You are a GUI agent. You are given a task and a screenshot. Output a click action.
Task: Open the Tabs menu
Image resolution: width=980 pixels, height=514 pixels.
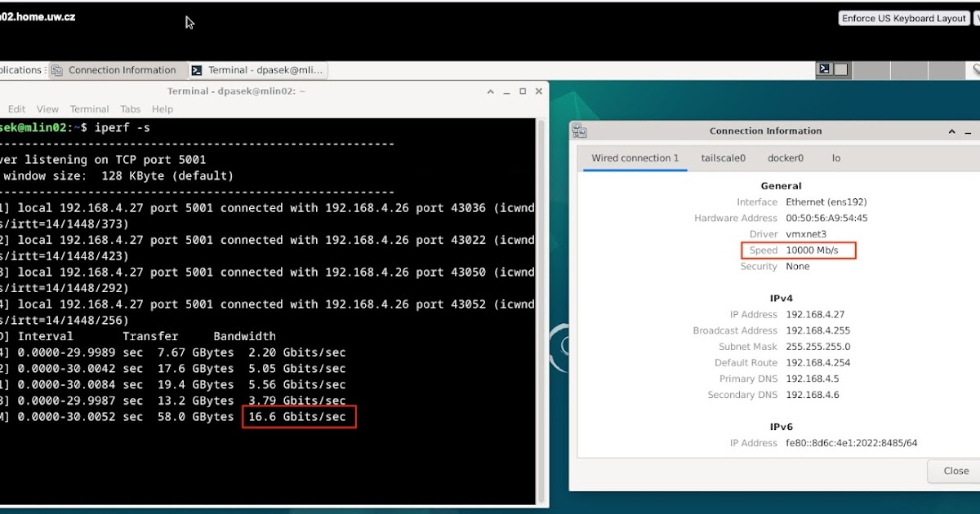tap(131, 109)
